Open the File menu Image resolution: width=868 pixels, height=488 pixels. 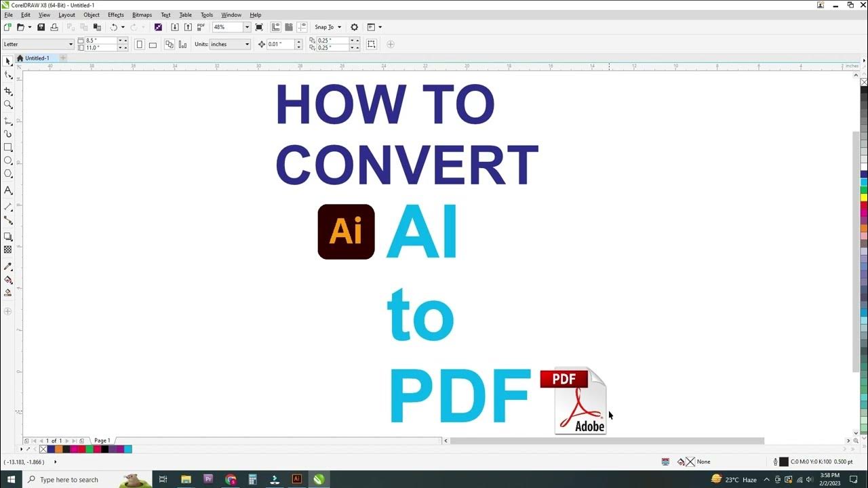pyautogui.click(x=8, y=15)
